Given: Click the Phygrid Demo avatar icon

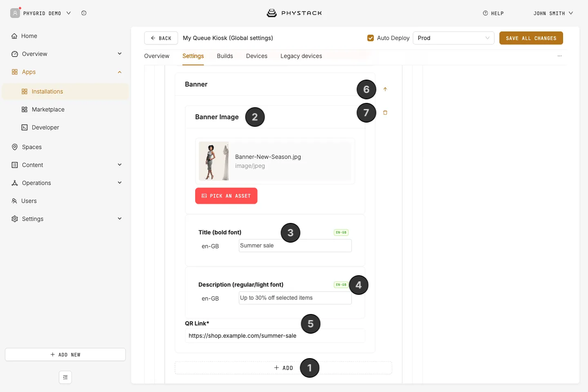Looking at the screenshot, I should pyautogui.click(x=15, y=13).
